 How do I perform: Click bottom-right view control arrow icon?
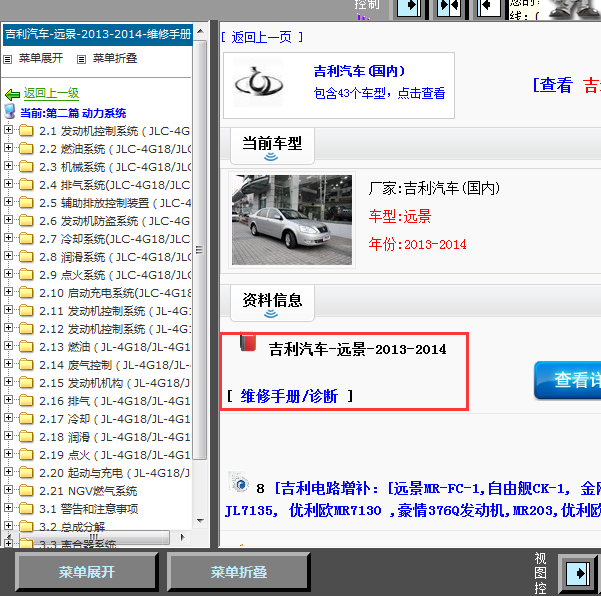tap(578, 573)
